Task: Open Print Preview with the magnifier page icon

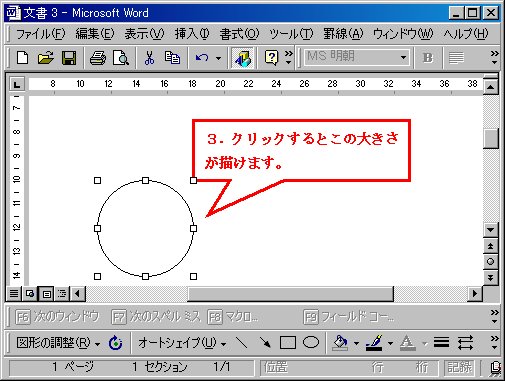Action: [x=121, y=58]
